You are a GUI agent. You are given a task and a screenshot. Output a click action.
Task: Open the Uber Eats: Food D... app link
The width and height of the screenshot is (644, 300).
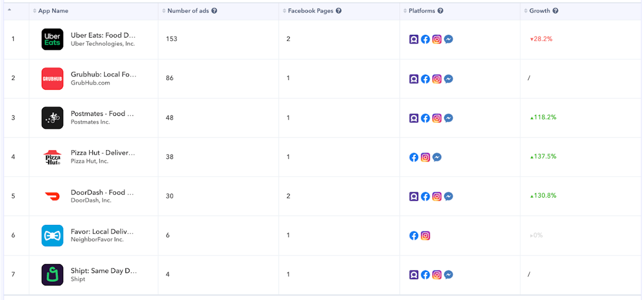tap(103, 35)
